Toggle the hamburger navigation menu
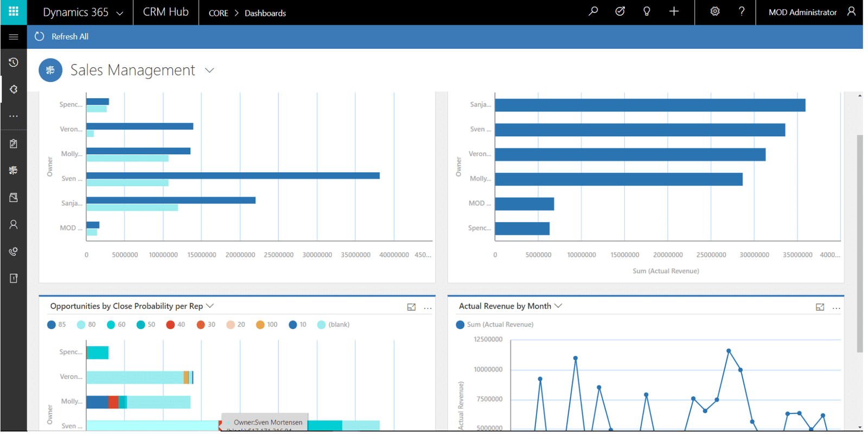 point(14,37)
